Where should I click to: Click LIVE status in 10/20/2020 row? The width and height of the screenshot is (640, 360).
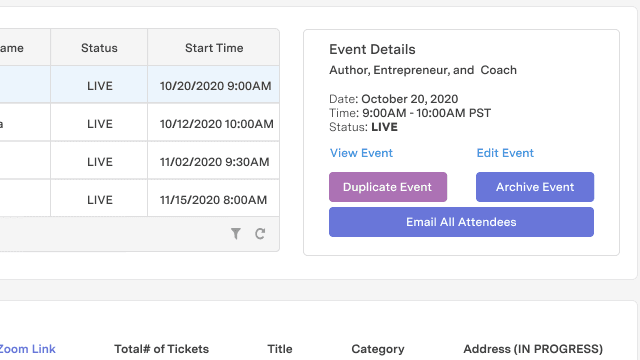point(100,86)
